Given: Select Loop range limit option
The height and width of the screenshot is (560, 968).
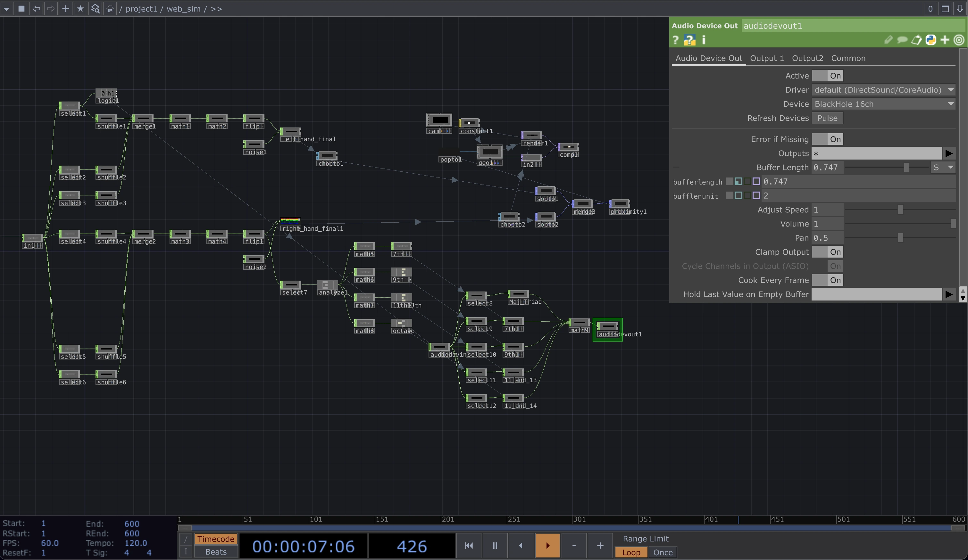Looking at the screenshot, I should click(x=631, y=552).
